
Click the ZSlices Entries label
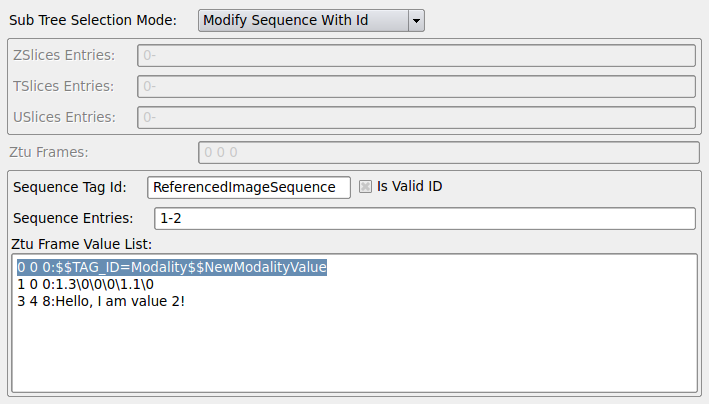(64, 55)
